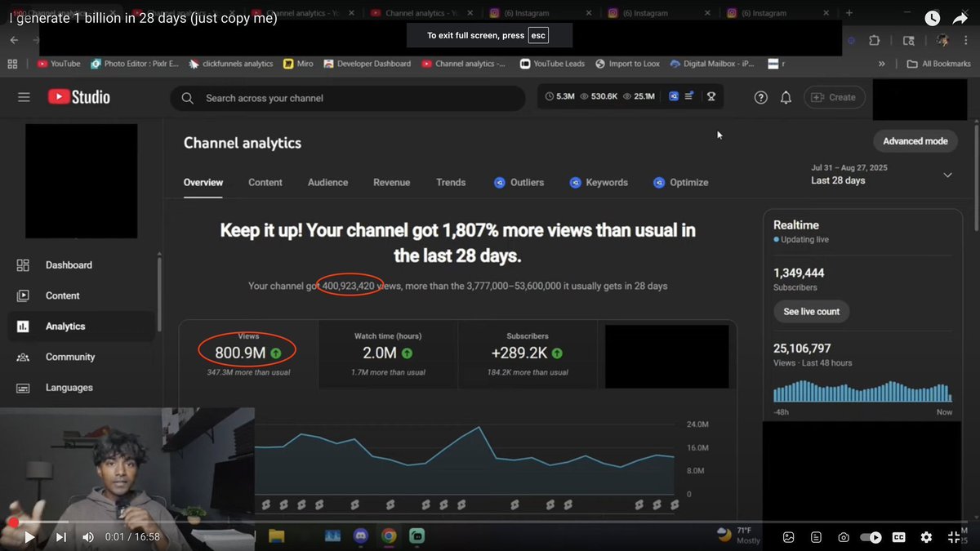Image resolution: width=980 pixels, height=551 pixels.
Task: Switch to the Overview analytics tab
Action: (x=203, y=183)
